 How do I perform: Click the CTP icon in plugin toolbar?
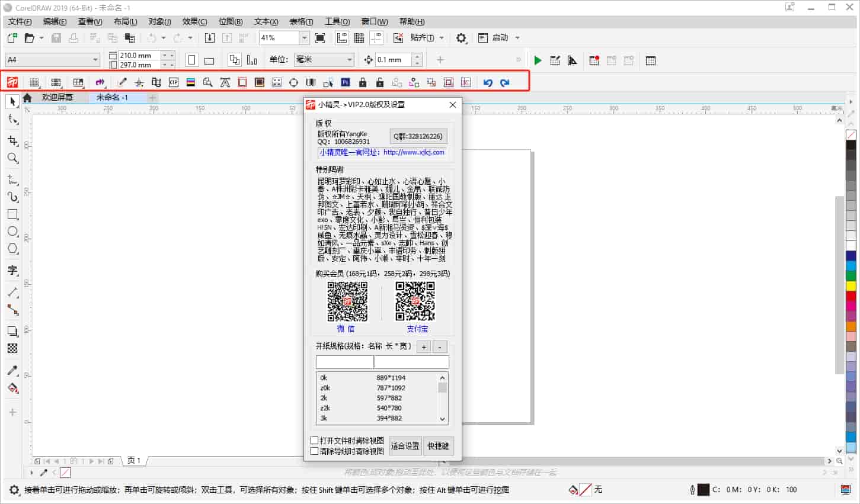pyautogui.click(x=174, y=82)
